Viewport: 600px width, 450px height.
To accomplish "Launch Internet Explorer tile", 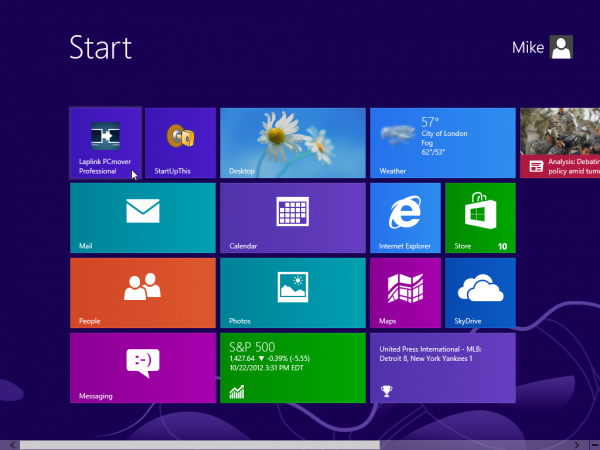I will click(405, 218).
